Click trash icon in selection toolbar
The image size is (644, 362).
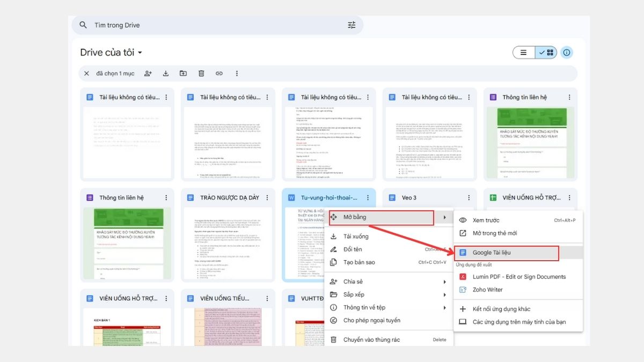pyautogui.click(x=201, y=73)
